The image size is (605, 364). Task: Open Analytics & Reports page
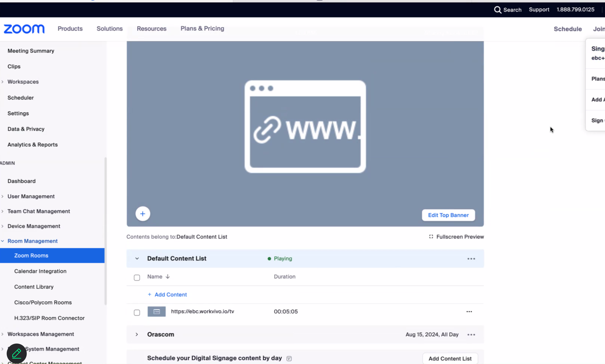33,145
